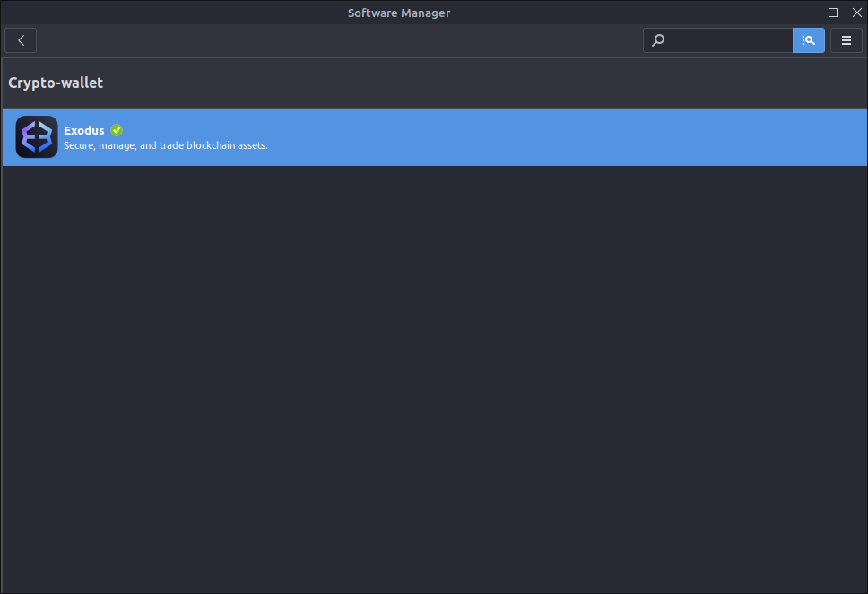Open the Exodus app icon
868x594 pixels.
tap(37, 137)
